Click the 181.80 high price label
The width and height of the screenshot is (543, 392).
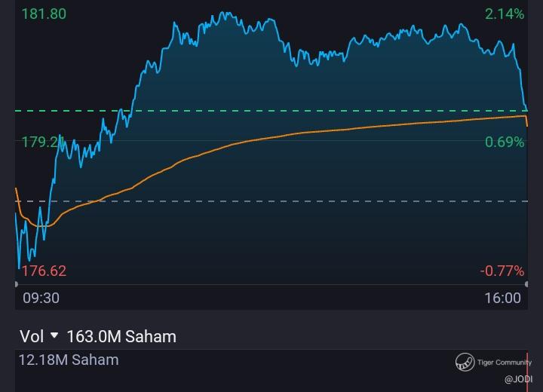point(44,14)
